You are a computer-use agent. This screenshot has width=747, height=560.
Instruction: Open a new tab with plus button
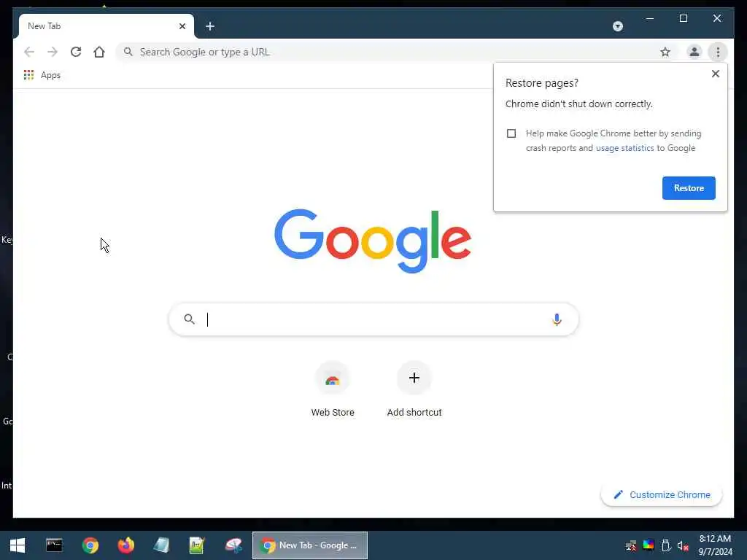coord(210,26)
